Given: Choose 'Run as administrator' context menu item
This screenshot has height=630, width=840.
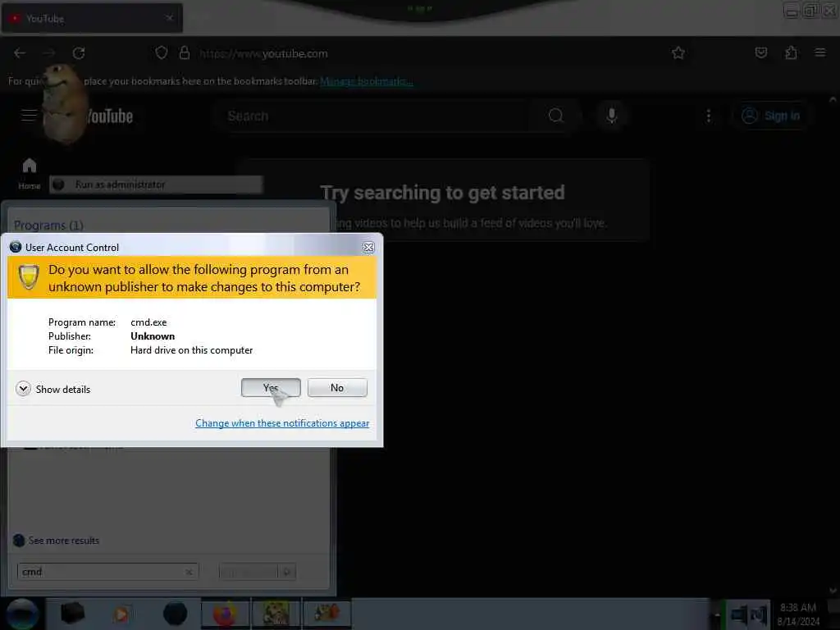Looking at the screenshot, I should point(156,185).
